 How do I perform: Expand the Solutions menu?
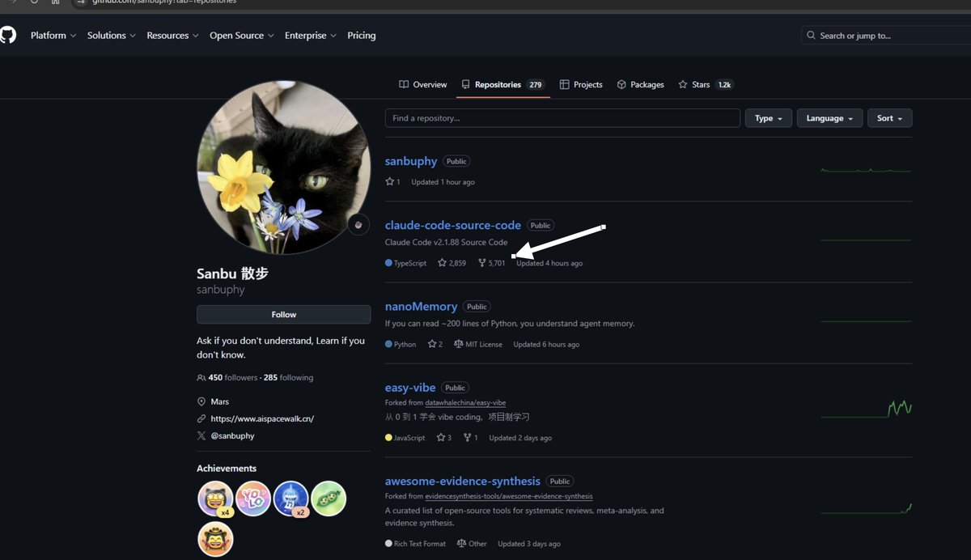tap(112, 36)
